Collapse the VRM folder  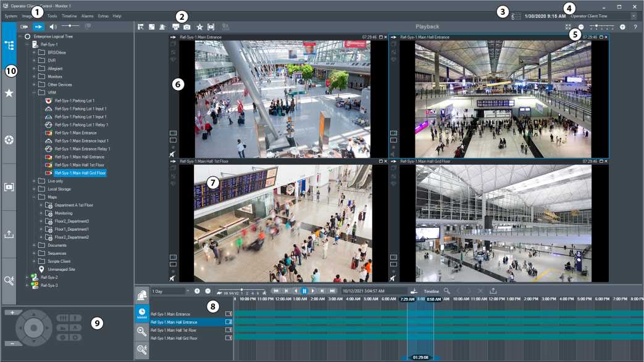[x=34, y=93]
